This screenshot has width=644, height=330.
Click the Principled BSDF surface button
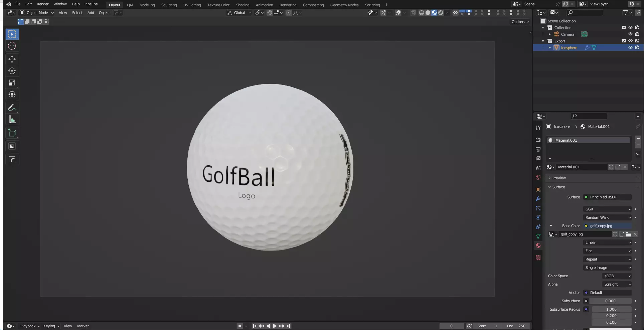608,197
